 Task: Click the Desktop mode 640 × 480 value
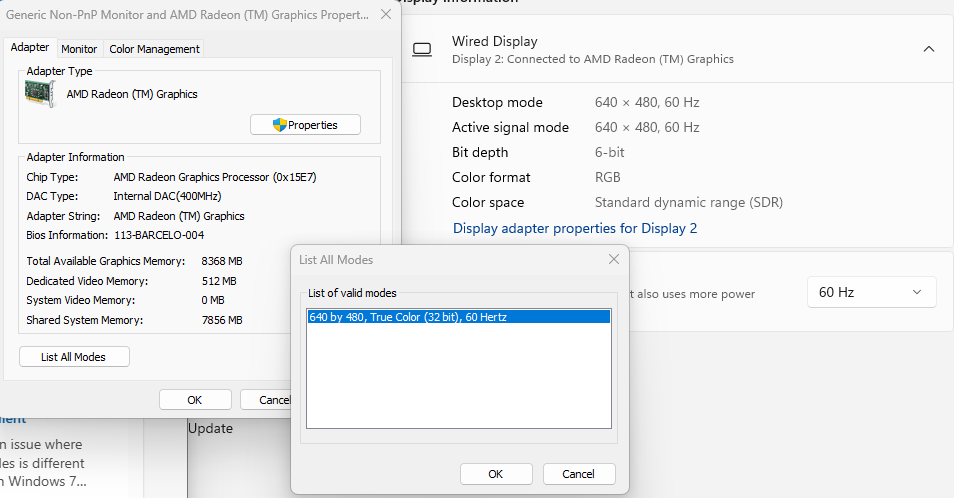[647, 102]
